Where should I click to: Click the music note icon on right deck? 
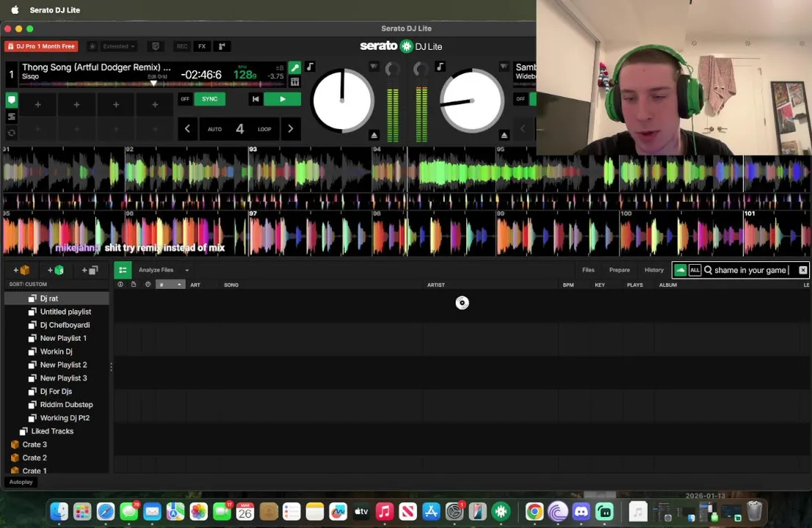point(440,66)
